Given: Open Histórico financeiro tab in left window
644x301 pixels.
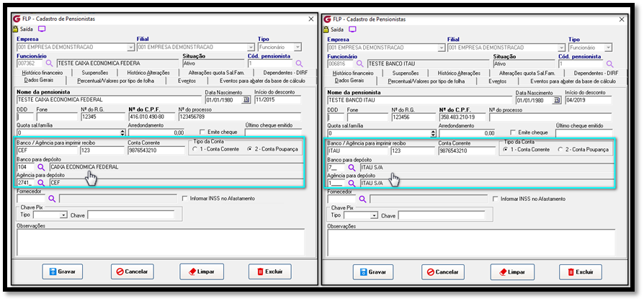Looking at the screenshot, I should click(43, 73).
